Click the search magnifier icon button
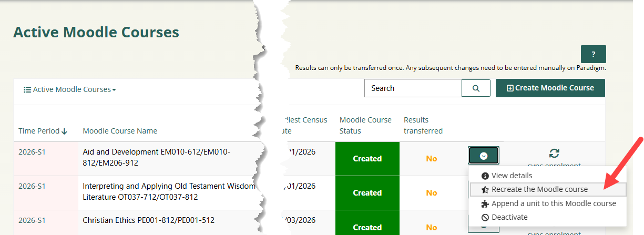The height and width of the screenshot is (235, 644). point(476,88)
